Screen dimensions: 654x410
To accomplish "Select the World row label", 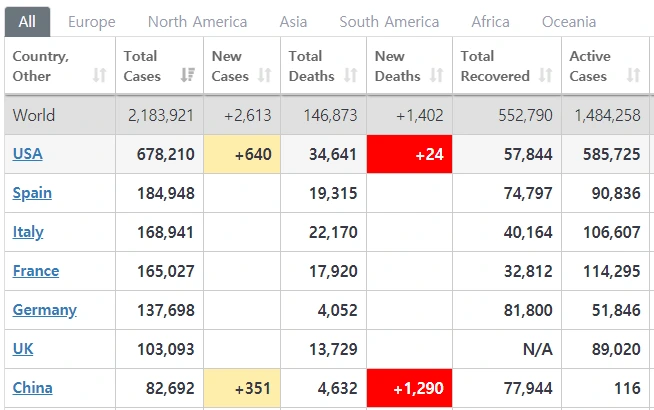I will pyautogui.click(x=34, y=115).
